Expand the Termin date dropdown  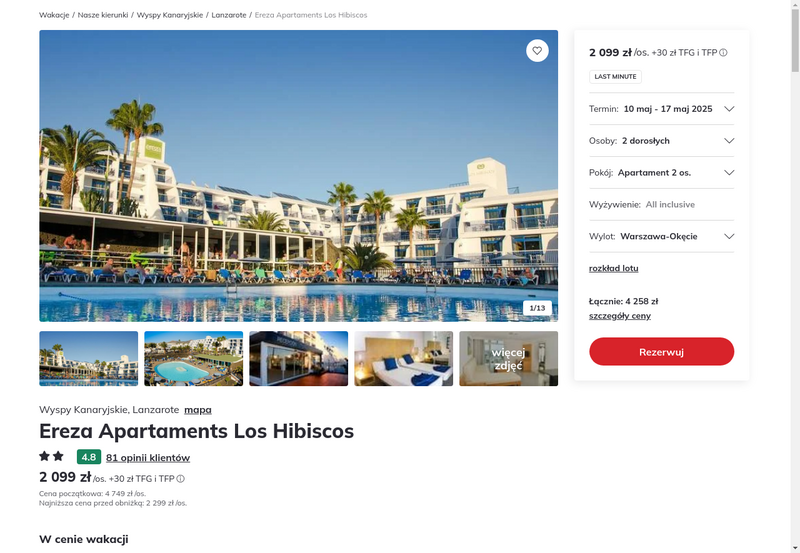[x=661, y=109]
